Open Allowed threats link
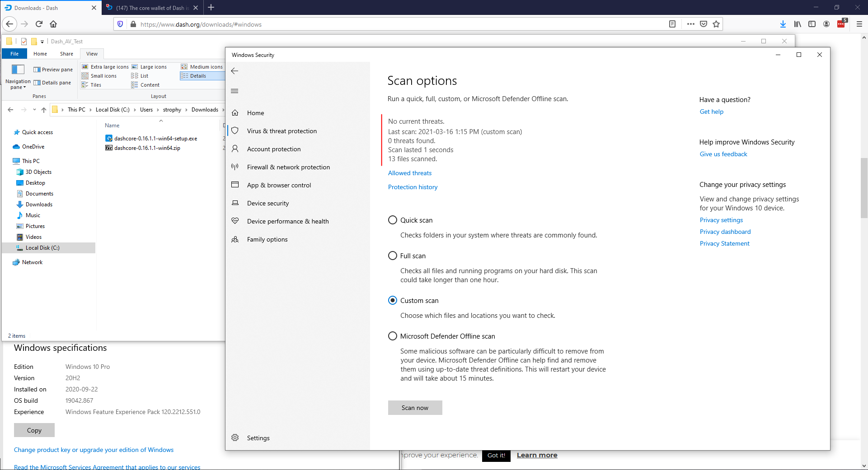Image resolution: width=868 pixels, height=470 pixels. [410, 173]
